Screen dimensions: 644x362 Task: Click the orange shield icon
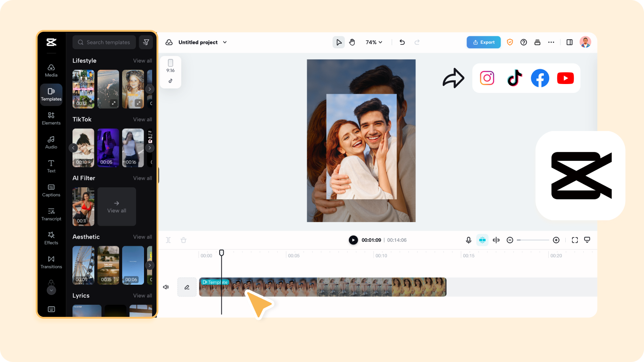pyautogui.click(x=510, y=42)
